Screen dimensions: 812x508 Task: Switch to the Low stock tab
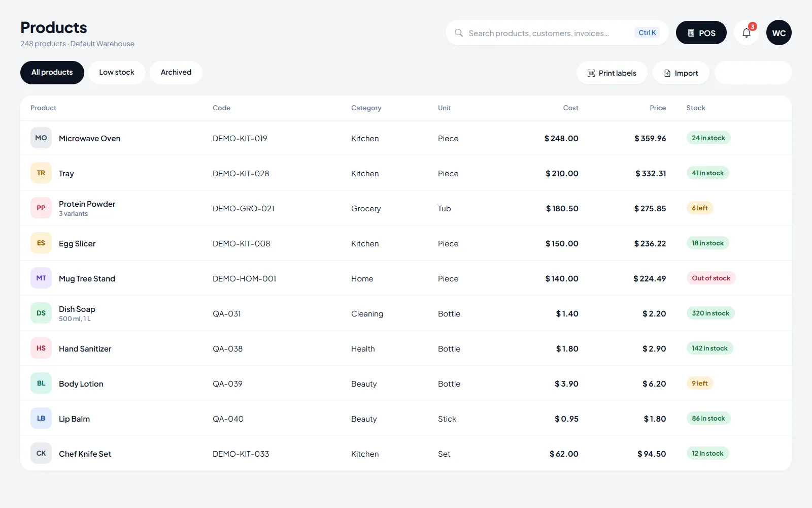click(117, 73)
